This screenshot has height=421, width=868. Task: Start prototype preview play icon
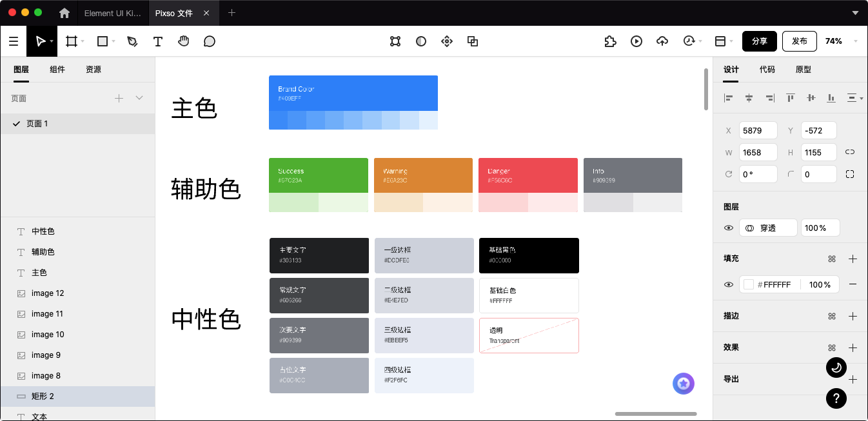(636, 41)
